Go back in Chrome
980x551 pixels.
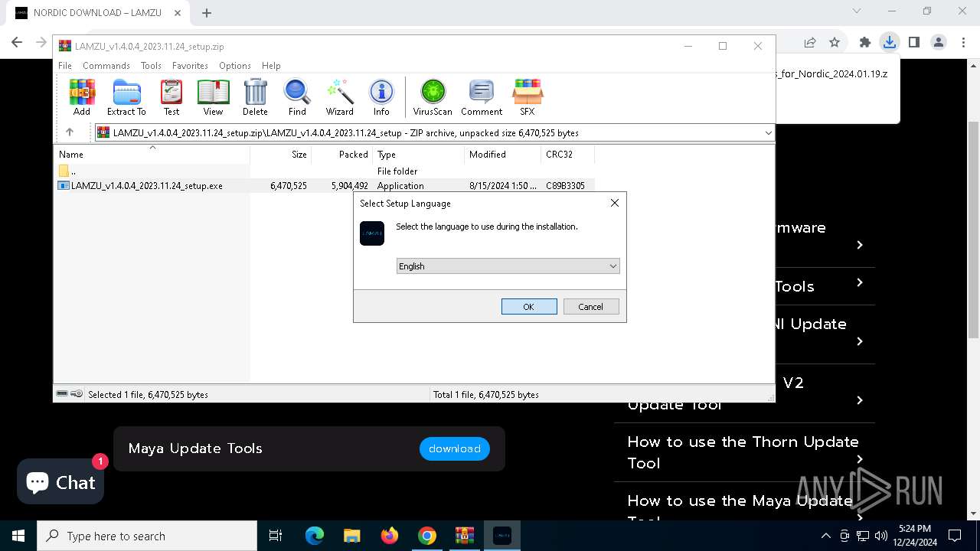[x=17, y=42]
